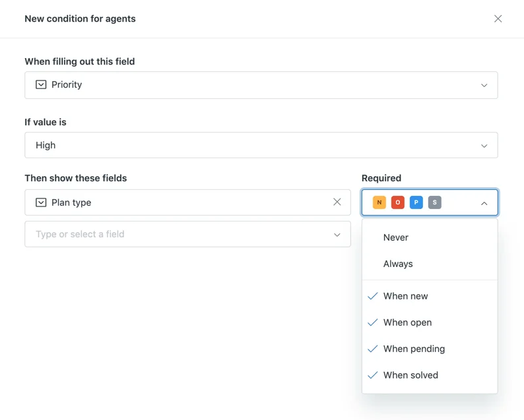Click the dropdown icon beside Priority
Viewport: 524px width, 420px height.
pos(41,85)
